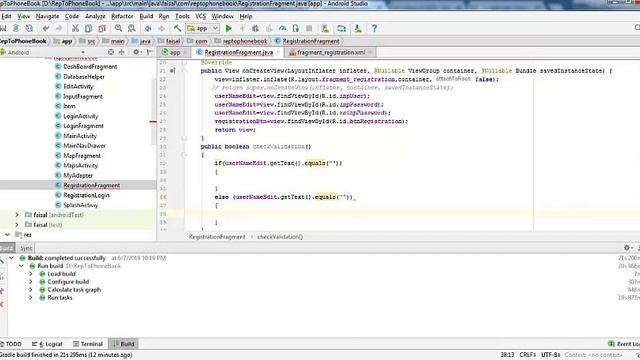Open the Navigate menu
640x360 pixels.
coord(47,16)
